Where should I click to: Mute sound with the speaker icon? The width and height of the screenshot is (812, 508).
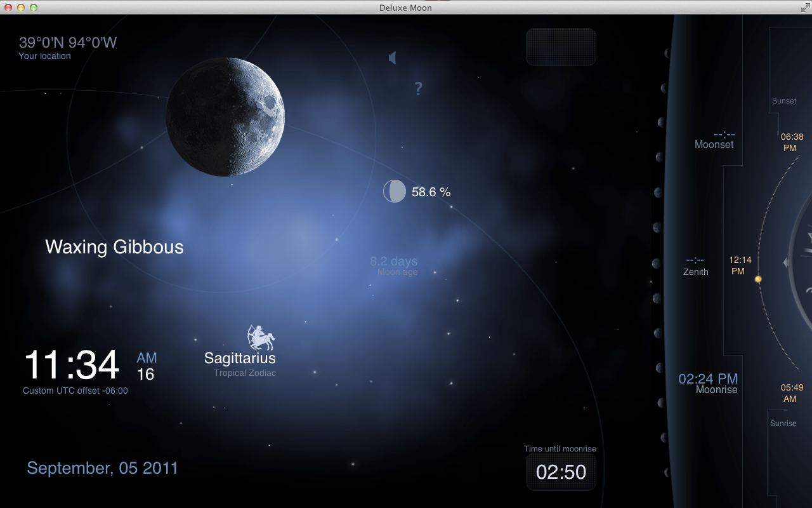393,58
